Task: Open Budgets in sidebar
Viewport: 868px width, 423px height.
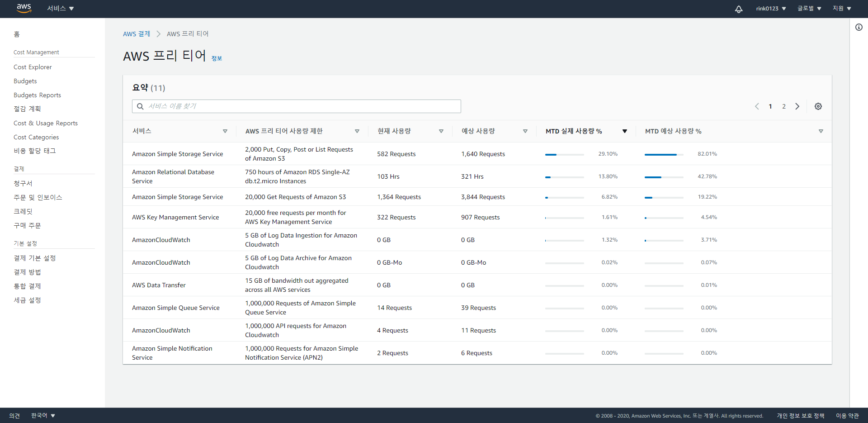Action: pyautogui.click(x=25, y=81)
